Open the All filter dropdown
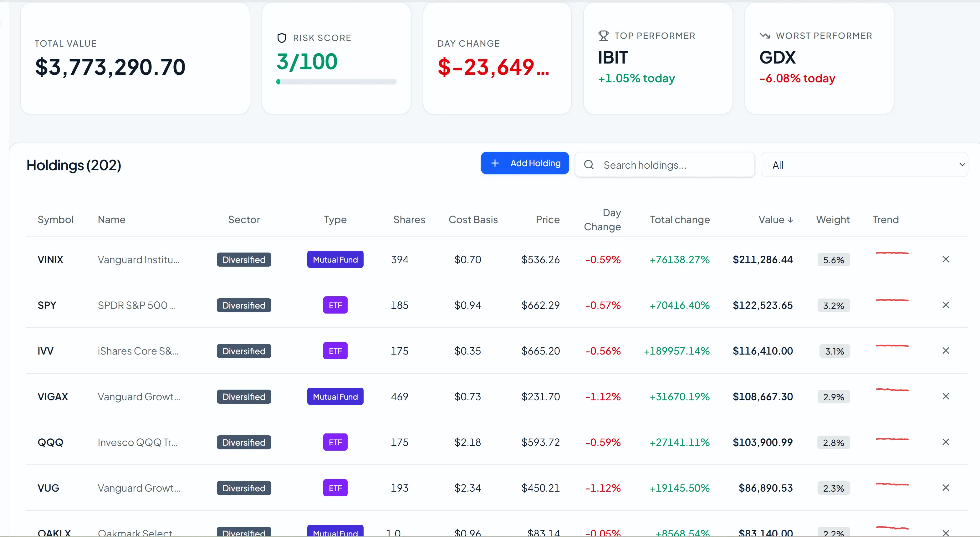Screen dimensions: 980x537 coord(864,165)
